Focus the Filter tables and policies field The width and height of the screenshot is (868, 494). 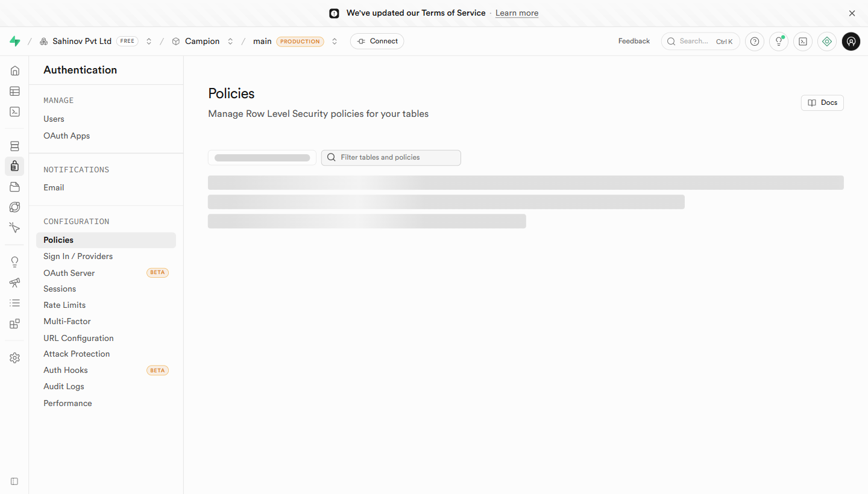391,157
